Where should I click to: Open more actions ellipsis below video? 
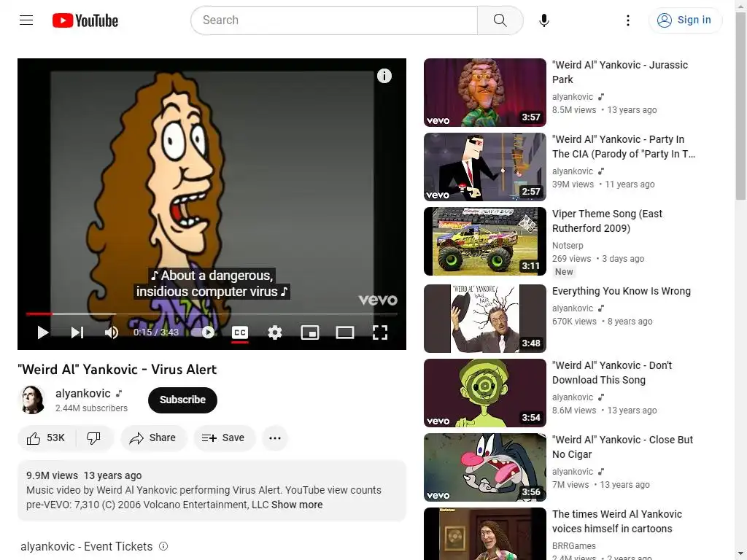[275, 438]
